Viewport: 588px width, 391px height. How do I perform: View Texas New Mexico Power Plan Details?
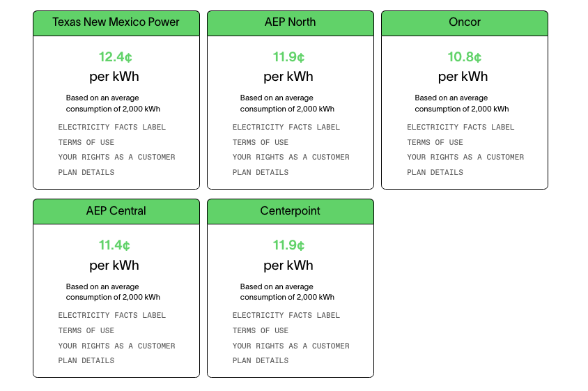coord(86,173)
